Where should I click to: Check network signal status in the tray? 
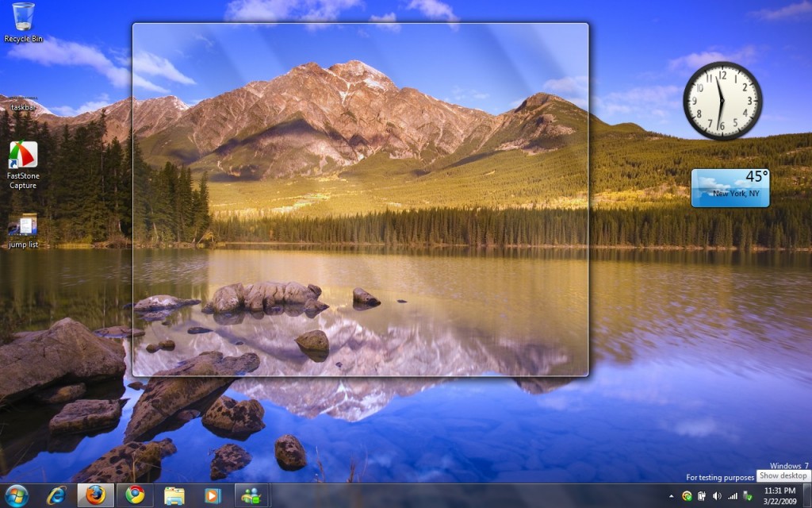click(733, 495)
